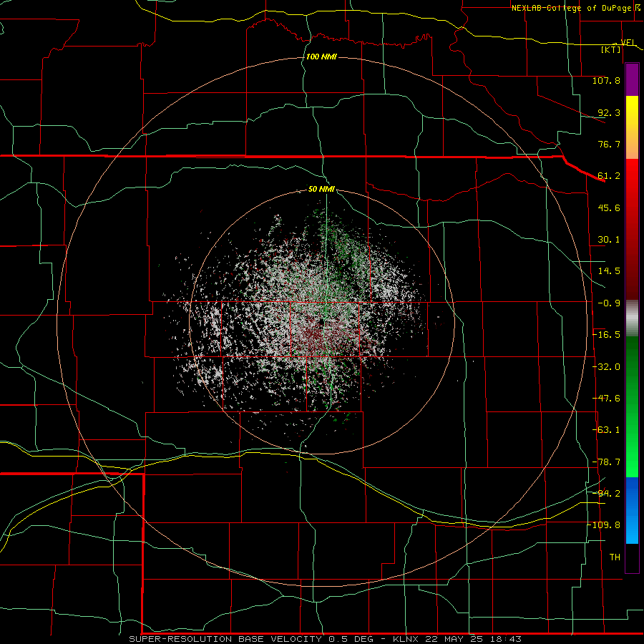Click the "22 MAY 25 18:43" timestamp
644x644 pixels.
(x=474, y=639)
